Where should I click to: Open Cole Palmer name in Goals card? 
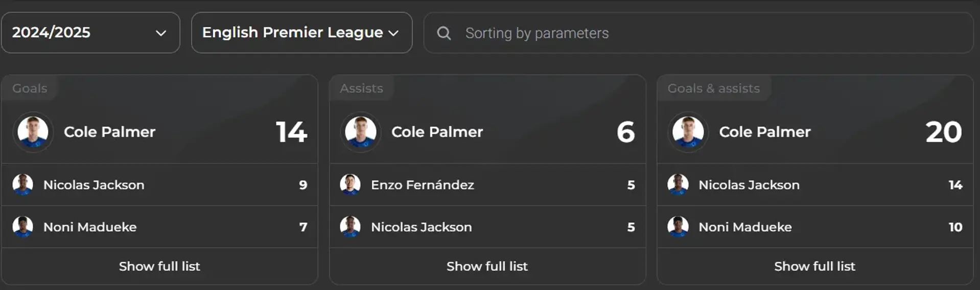[x=109, y=132]
